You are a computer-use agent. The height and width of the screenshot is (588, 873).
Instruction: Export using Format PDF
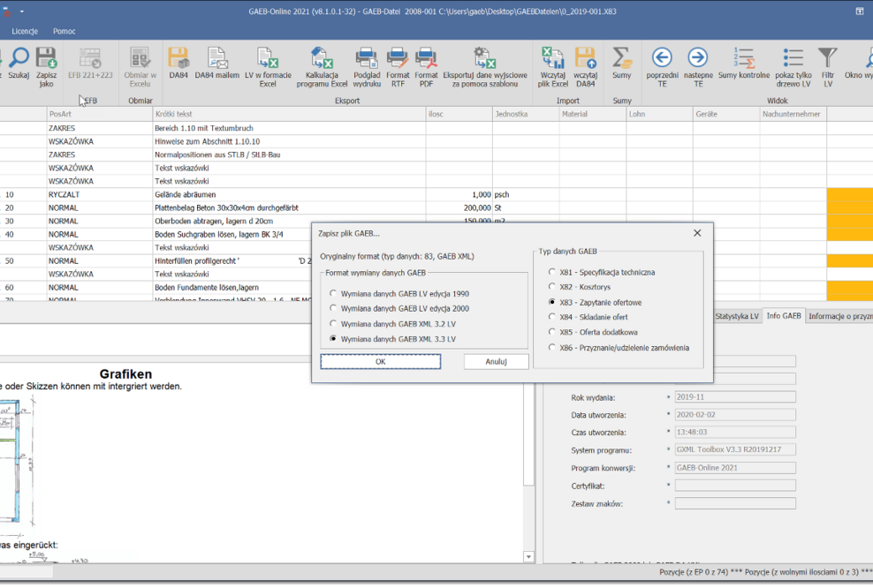[426, 69]
